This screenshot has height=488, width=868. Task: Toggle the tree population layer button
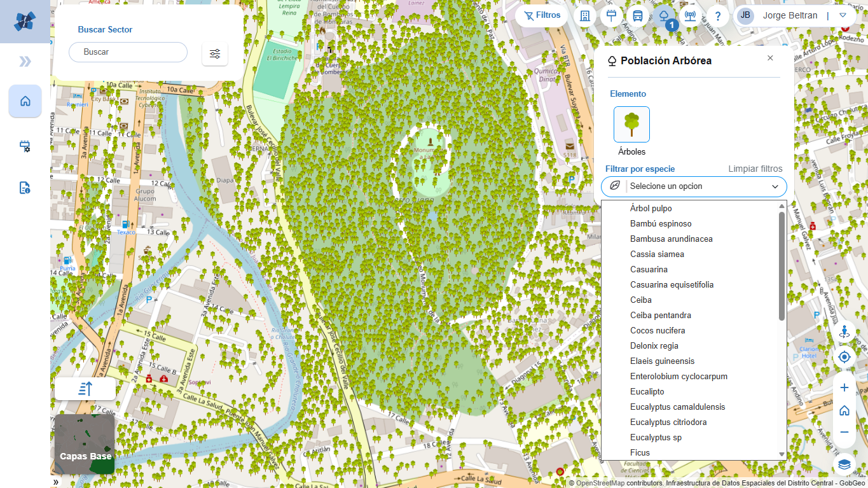point(664,16)
